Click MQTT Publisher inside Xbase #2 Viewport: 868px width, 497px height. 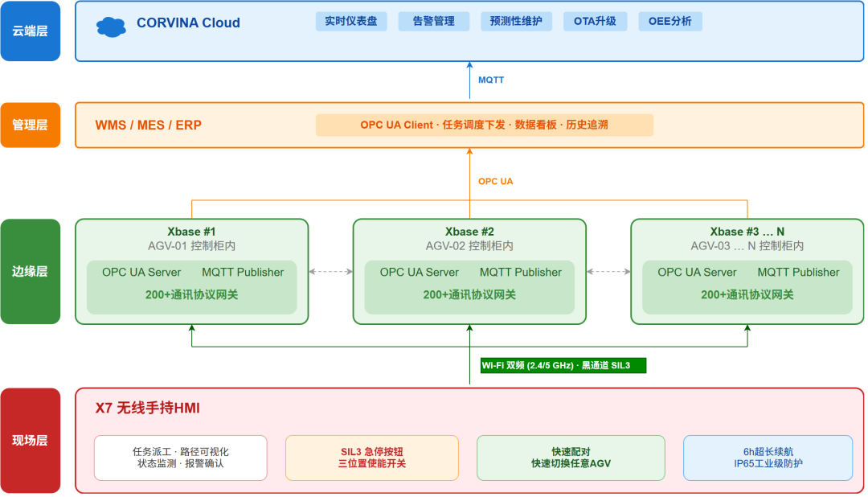tap(520, 272)
